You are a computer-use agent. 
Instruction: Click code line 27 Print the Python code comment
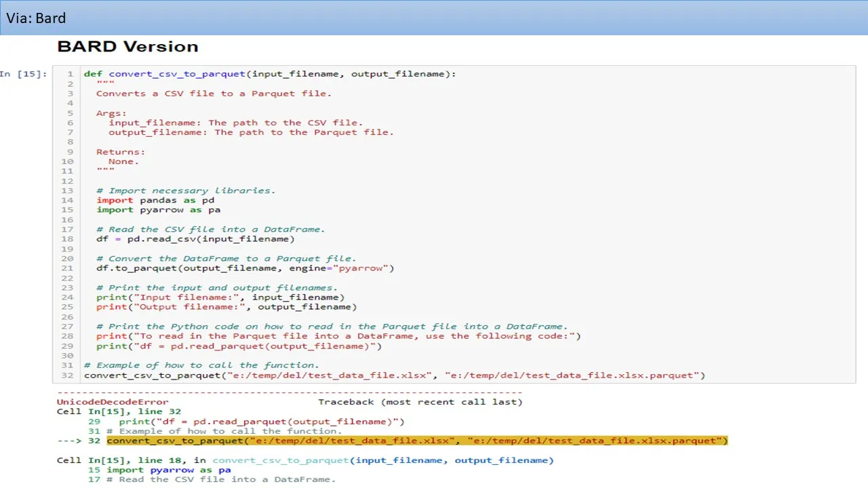332,326
